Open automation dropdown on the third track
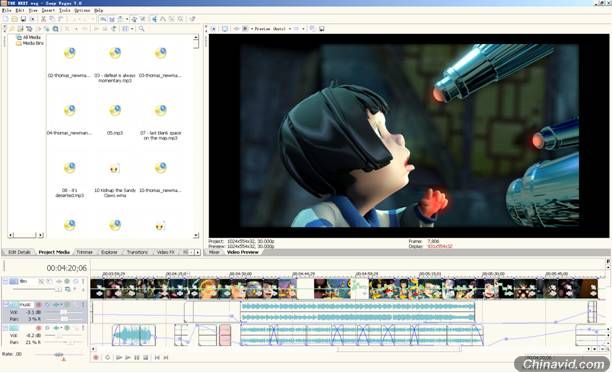Viewport: 612px width, 372px height. coord(62,328)
